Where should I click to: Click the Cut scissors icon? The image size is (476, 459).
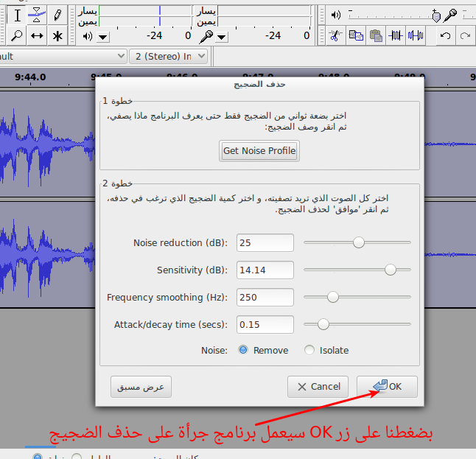(335, 36)
